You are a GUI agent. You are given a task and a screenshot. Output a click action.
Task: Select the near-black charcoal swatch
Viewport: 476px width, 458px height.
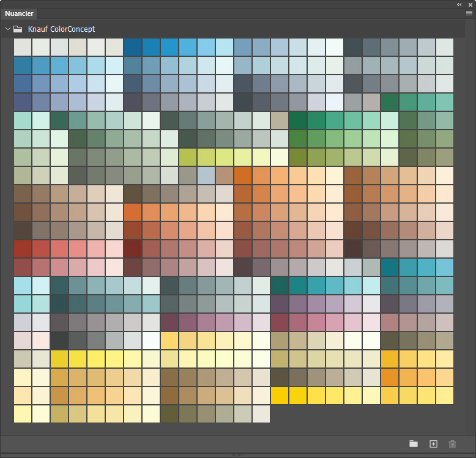(59, 341)
